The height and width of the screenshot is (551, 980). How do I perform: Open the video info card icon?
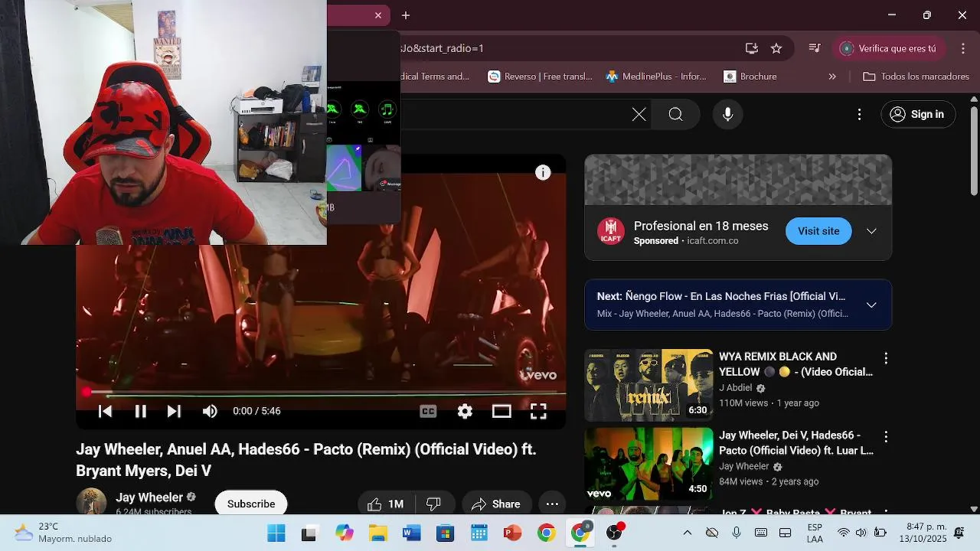click(543, 172)
